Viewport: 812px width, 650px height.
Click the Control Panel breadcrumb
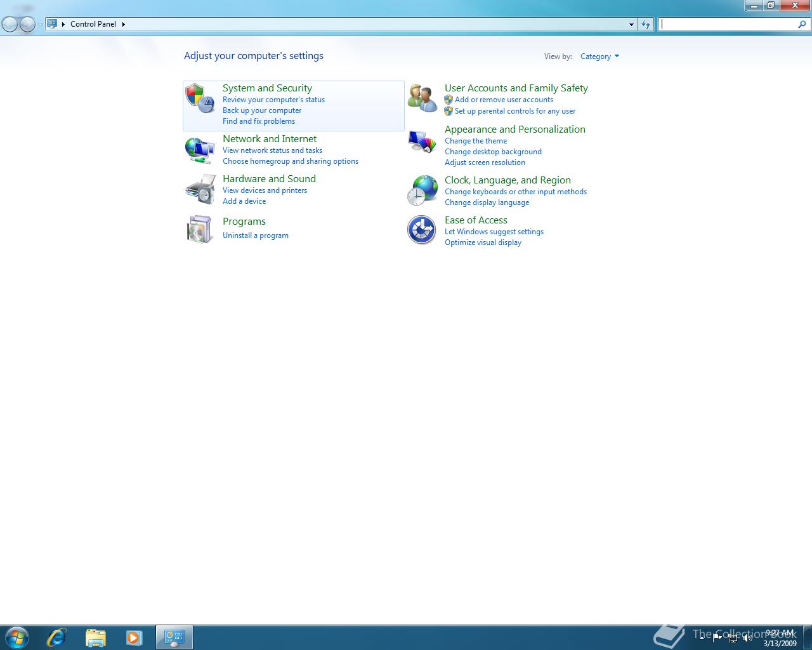93,24
